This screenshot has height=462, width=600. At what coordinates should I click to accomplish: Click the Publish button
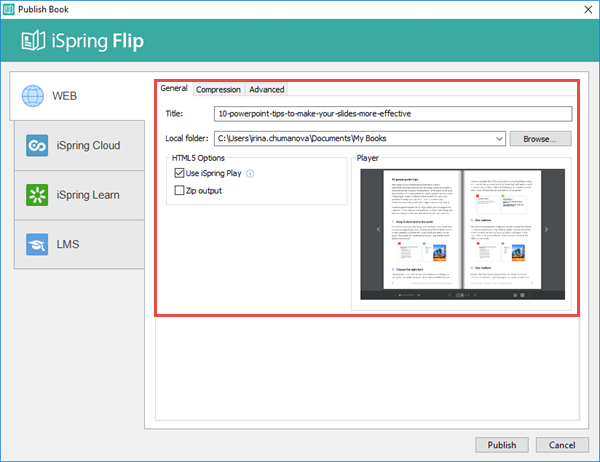[502, 445]
